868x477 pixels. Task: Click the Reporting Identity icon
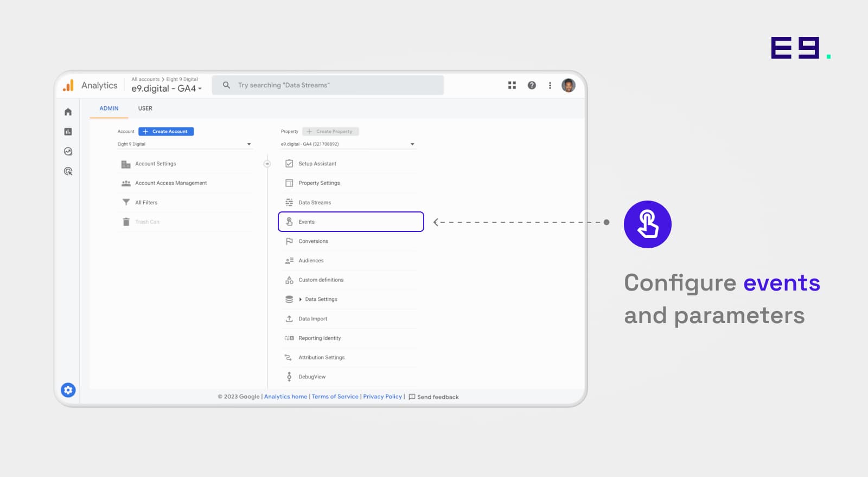pyautogui.click(x=289, y=338)
